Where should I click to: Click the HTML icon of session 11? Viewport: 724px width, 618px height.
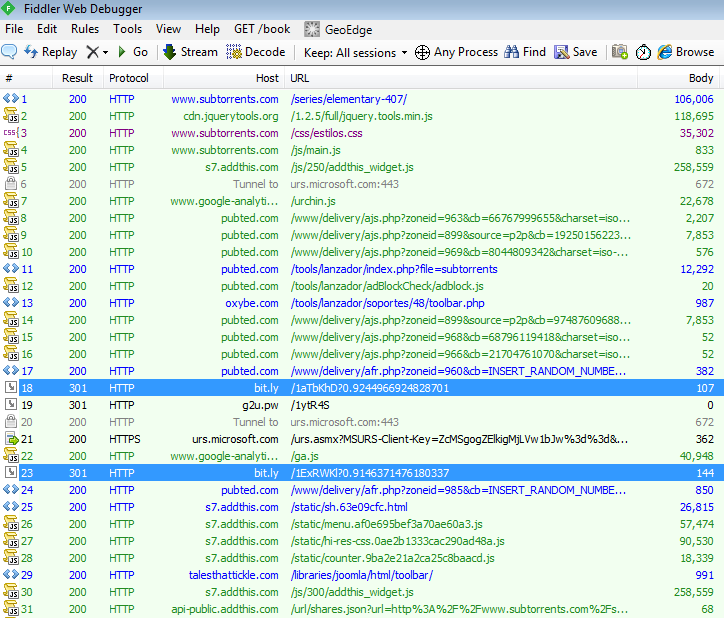tap(11, 268)
